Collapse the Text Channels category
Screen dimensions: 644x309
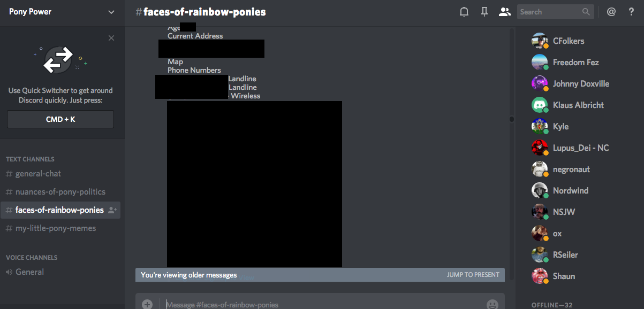pyautogui.click(x=30, y=159)
